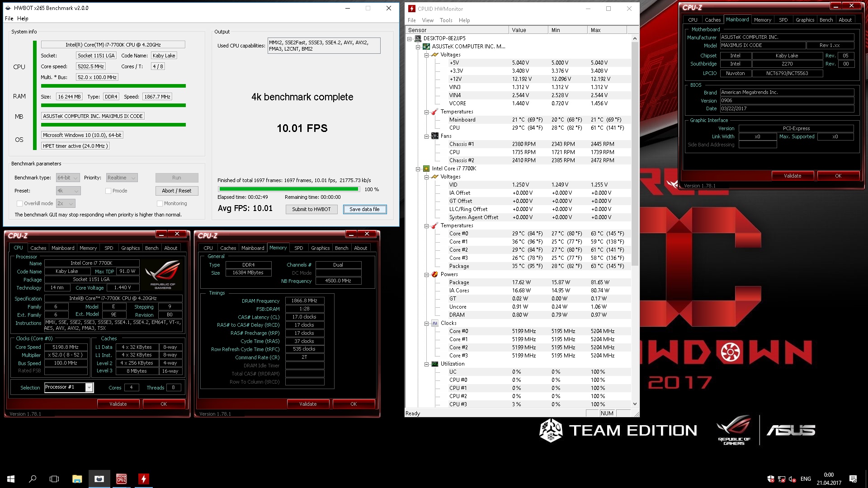
Task: Click volume icon in system tray
Action: 792,479
